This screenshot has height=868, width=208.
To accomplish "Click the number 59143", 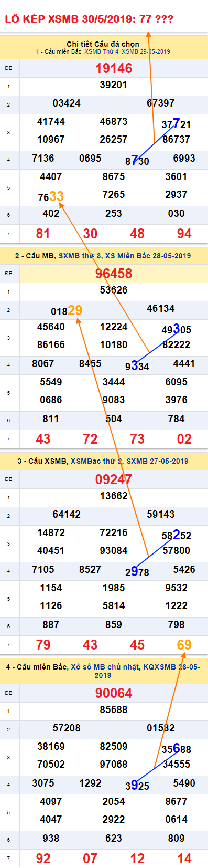I will click(160, 514).
